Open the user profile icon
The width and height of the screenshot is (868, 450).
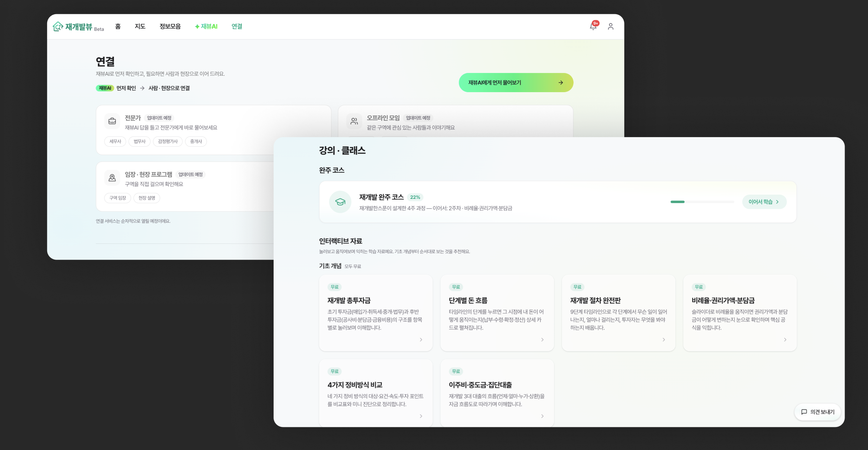tap(611, 26)
